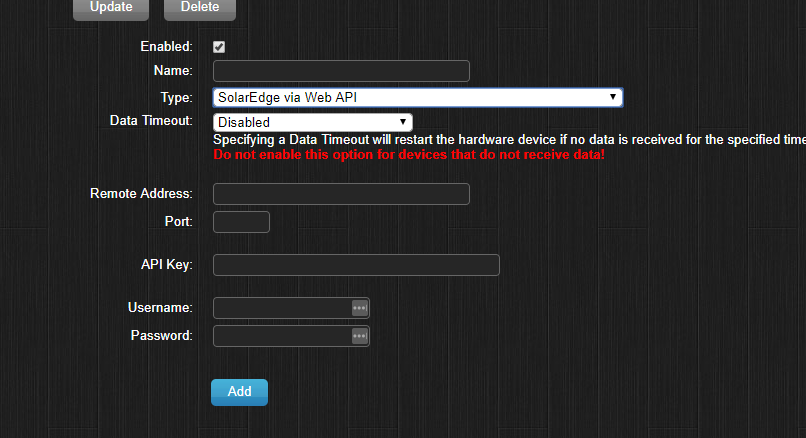Open the Data Timeout dropdown
The width and height of the screenshot is (806, 438).
(x=313, y=122)
